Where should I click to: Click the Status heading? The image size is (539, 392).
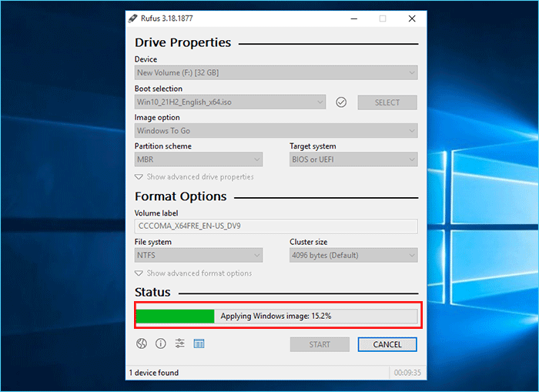tap(152, 293)
